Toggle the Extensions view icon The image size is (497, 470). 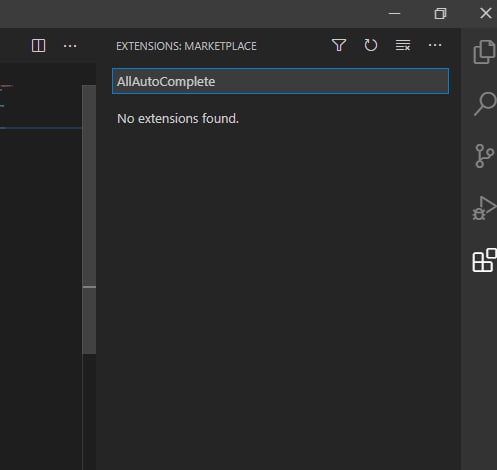tap(484, 260)
